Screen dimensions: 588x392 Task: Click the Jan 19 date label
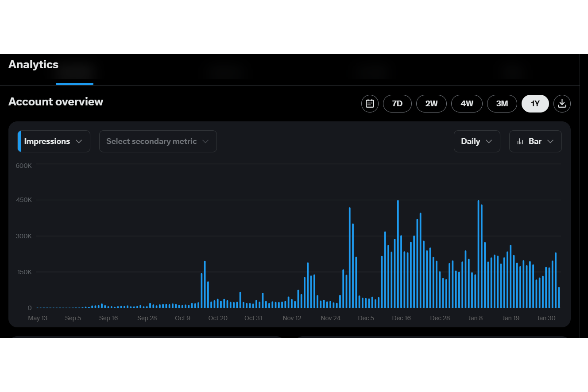coord(511,318)
